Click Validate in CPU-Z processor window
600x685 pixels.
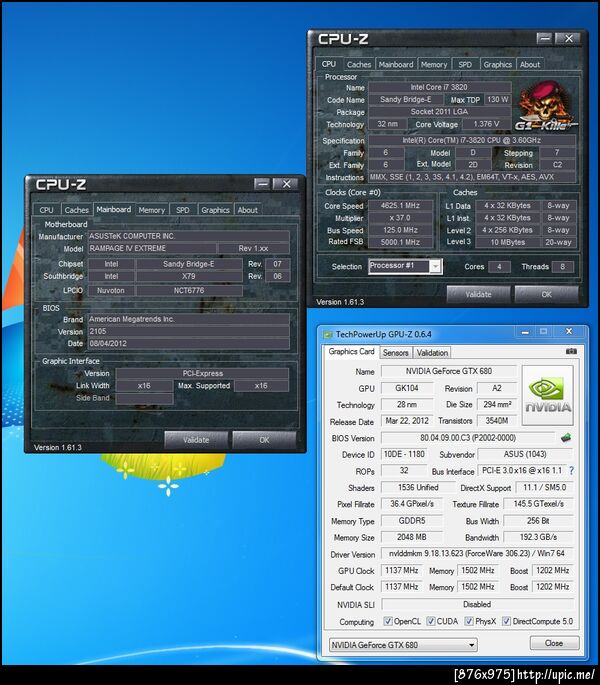click(478, 294)
